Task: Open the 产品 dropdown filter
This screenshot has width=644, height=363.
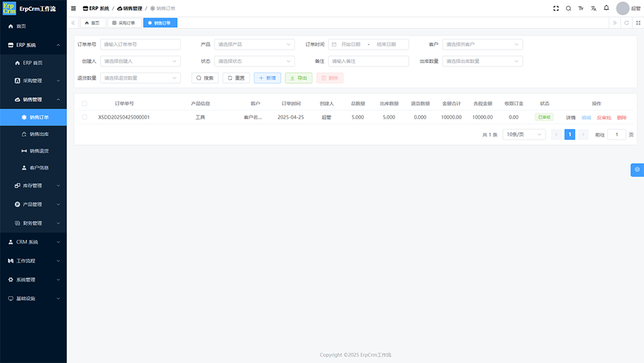Action: tap(254, 44)
